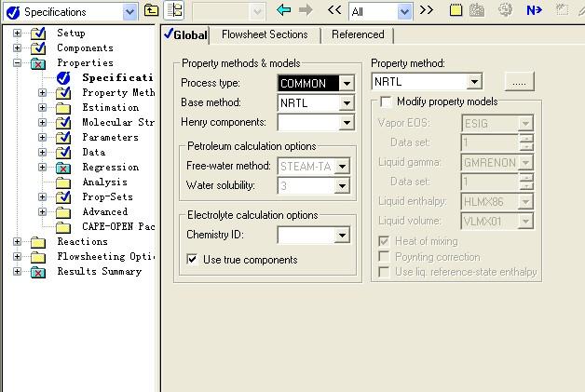Open the Liquid gamma GMRENON dropdown

pos(525,163)
